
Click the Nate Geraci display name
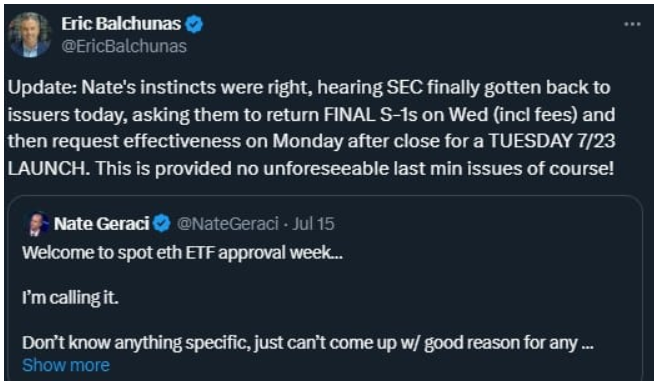coord(102,224)
